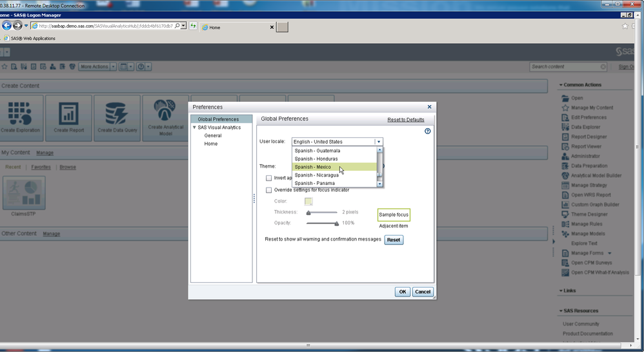Click the Data Explorer toolbar icon
This screenshot has height=352, width=644.
tap(24, 66)
